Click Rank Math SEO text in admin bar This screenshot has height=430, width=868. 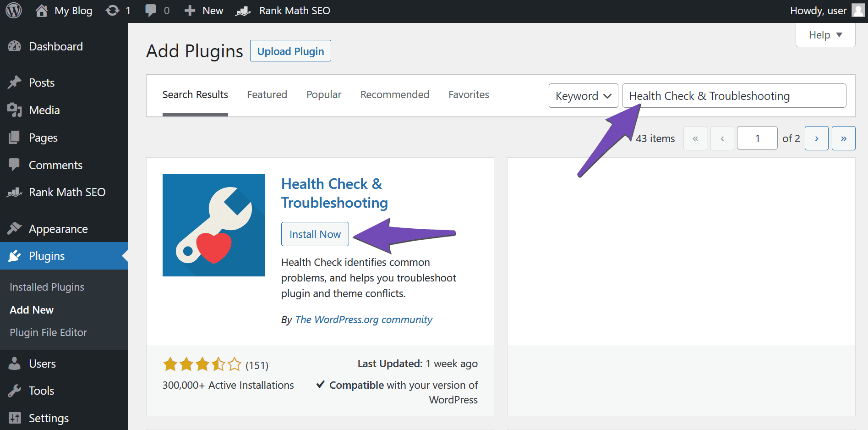tap(295, 11)
